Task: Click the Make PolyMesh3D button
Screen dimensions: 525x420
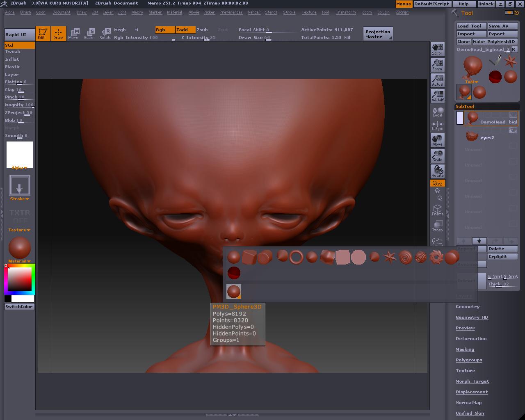Action: [494, 41]
